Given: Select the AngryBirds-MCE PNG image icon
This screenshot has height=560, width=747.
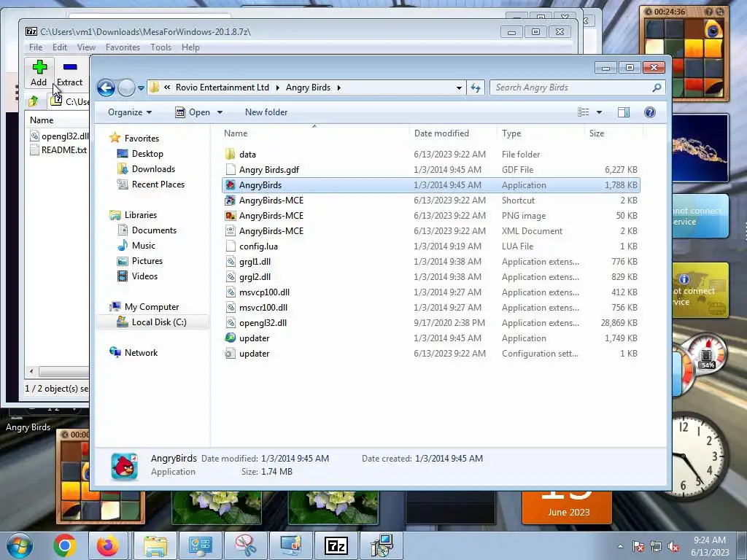Looking at the screenshot, I should tap(230, 216).
